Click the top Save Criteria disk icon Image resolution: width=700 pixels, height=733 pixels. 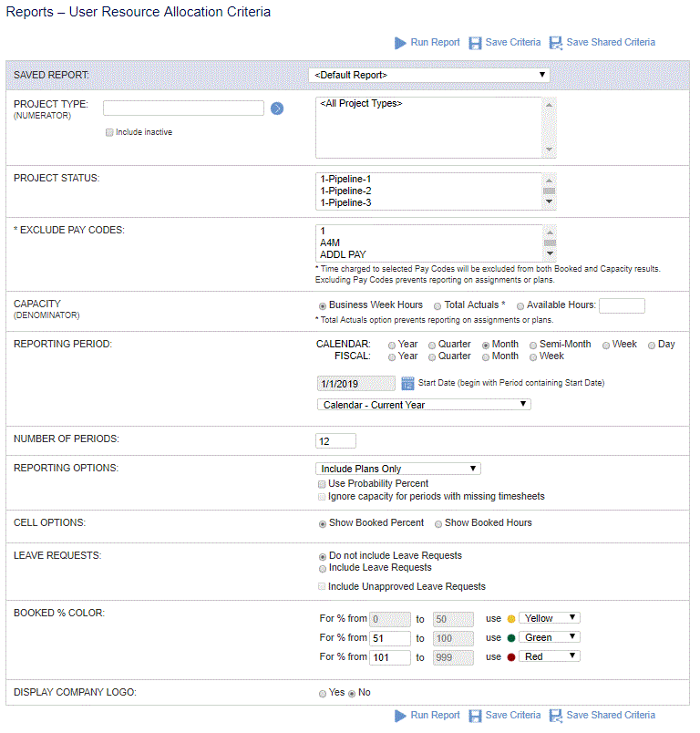(475, 43)
